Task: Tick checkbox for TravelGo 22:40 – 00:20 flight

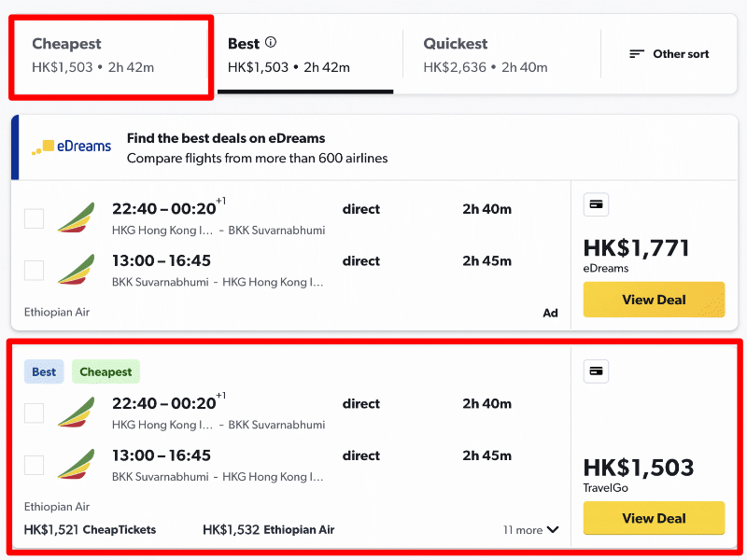Action: click(x=34, y=413)
